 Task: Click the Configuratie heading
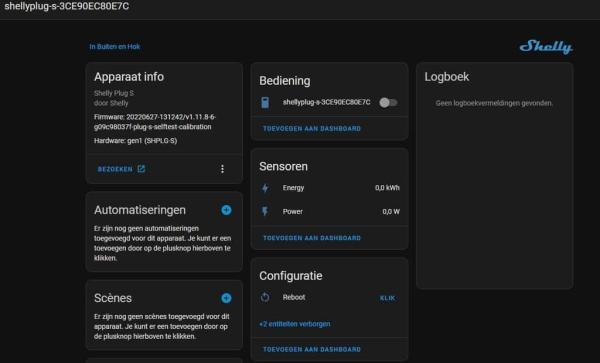(290, 276)
